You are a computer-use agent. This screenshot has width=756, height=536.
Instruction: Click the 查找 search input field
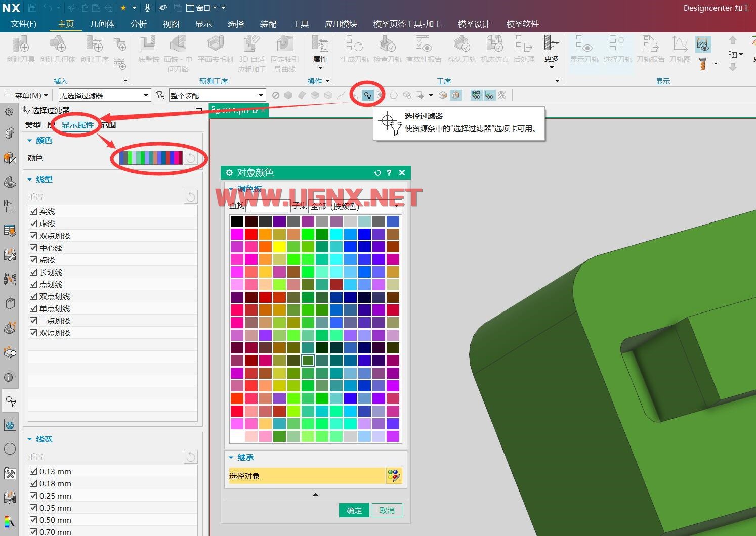point(268,206)
